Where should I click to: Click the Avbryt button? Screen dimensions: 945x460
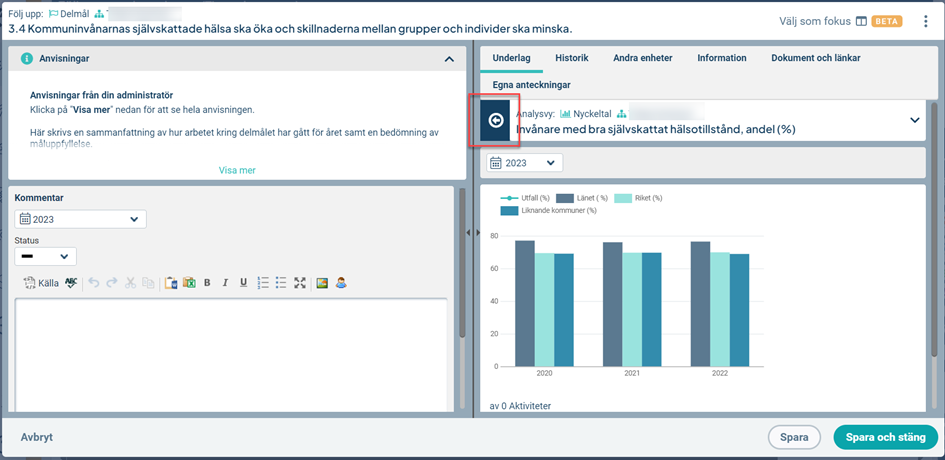point(37,437)
